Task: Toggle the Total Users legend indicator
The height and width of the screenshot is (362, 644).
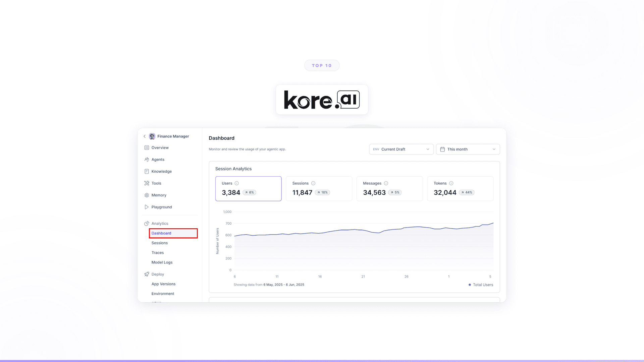Action: [469, 285]
